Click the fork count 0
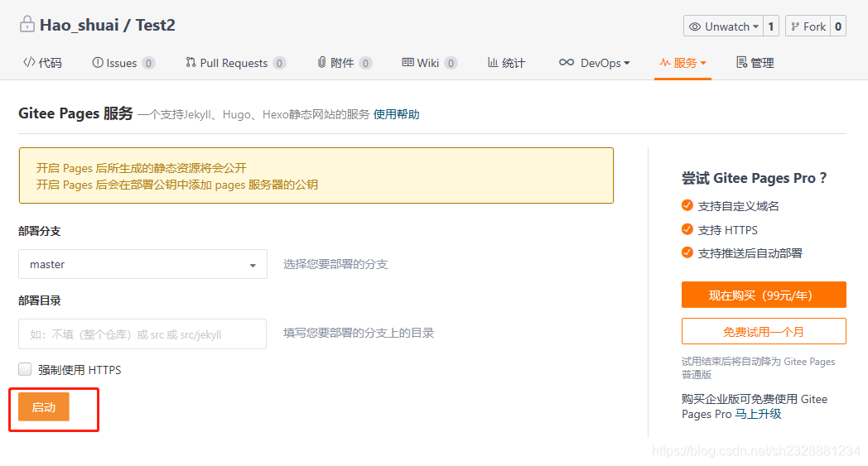The height and width of the screenshot is (466, 868). 838,26
